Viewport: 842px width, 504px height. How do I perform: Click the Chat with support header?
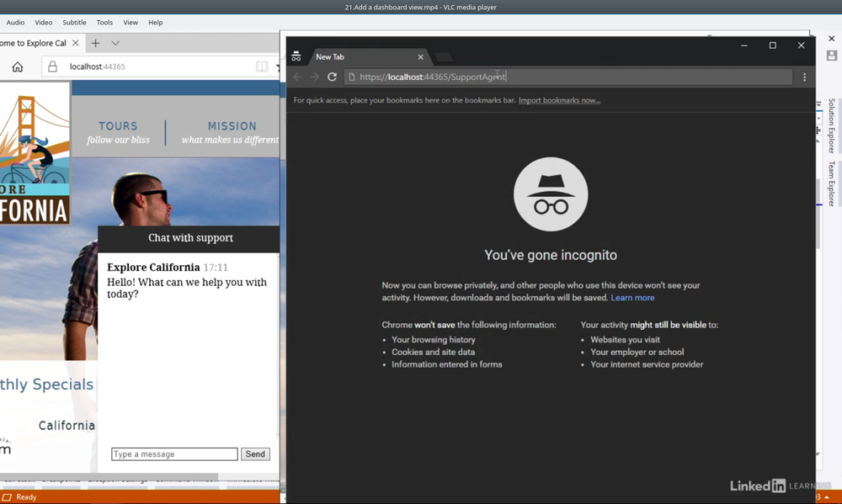[190, 238]
